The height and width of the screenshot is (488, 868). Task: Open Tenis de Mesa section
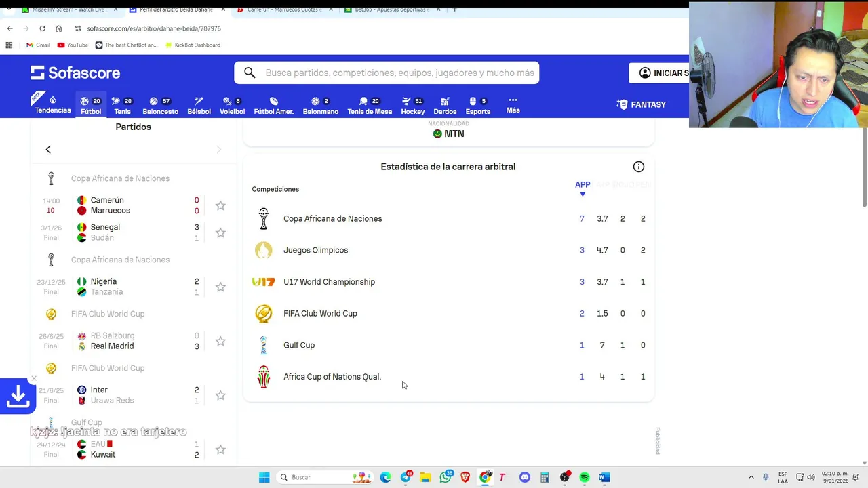point(370,105)
